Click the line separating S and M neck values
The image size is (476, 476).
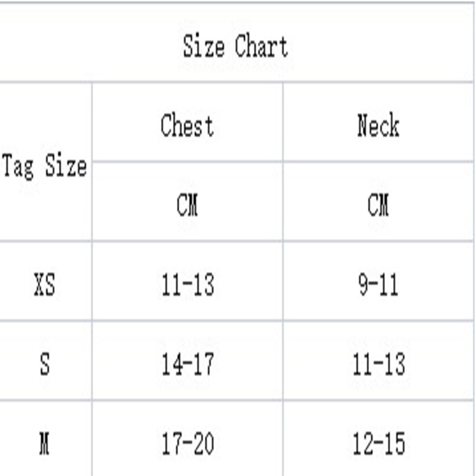point(379,400)
